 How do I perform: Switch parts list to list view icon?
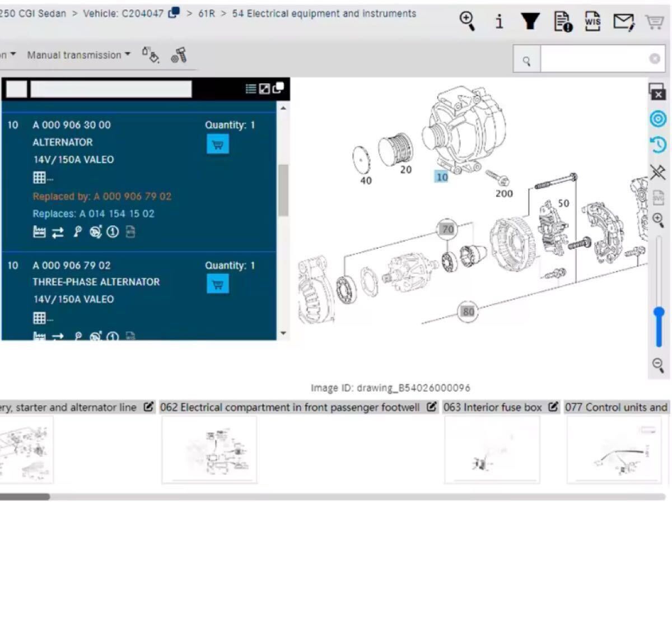coord(251,89)
